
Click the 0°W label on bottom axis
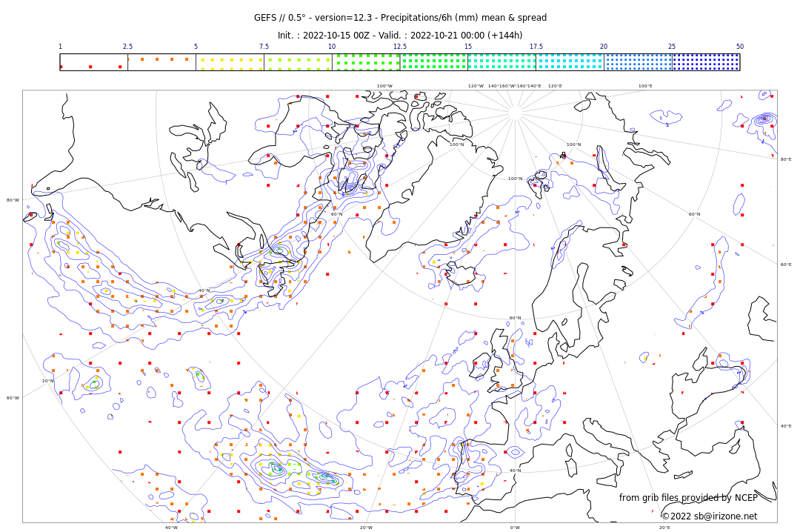coord(516,528)
